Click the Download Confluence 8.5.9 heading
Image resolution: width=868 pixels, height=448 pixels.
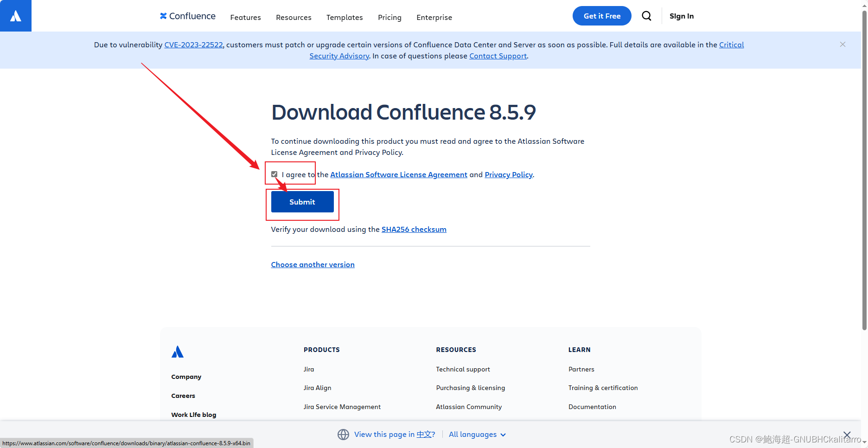pyautogui.click(x=403, y=112)
